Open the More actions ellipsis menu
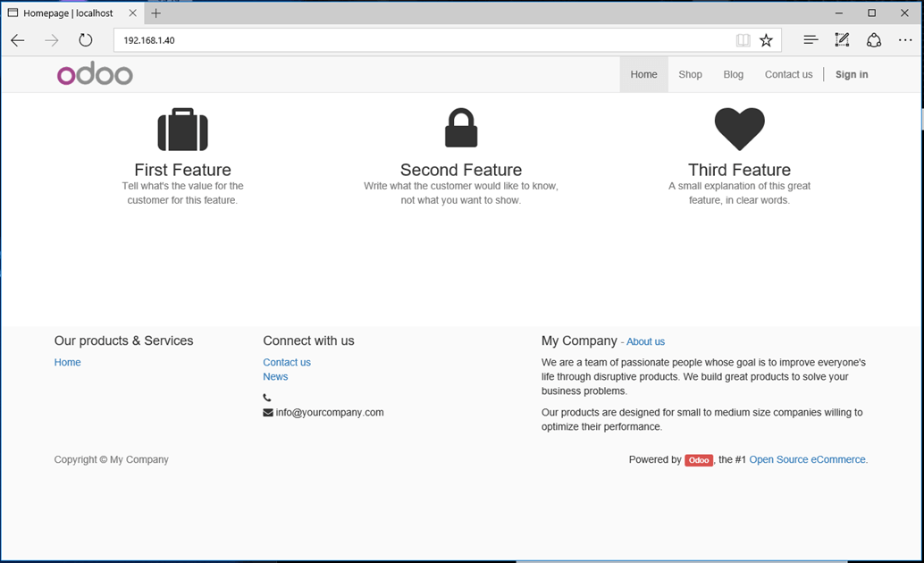 (x=905, y=40)
